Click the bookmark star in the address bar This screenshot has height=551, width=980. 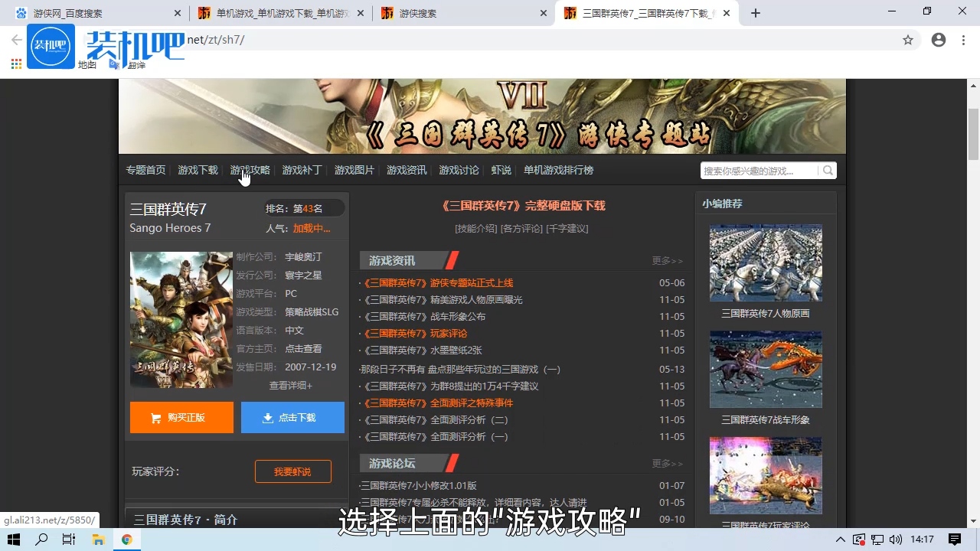pyautogui.click(x=908, y=40)
